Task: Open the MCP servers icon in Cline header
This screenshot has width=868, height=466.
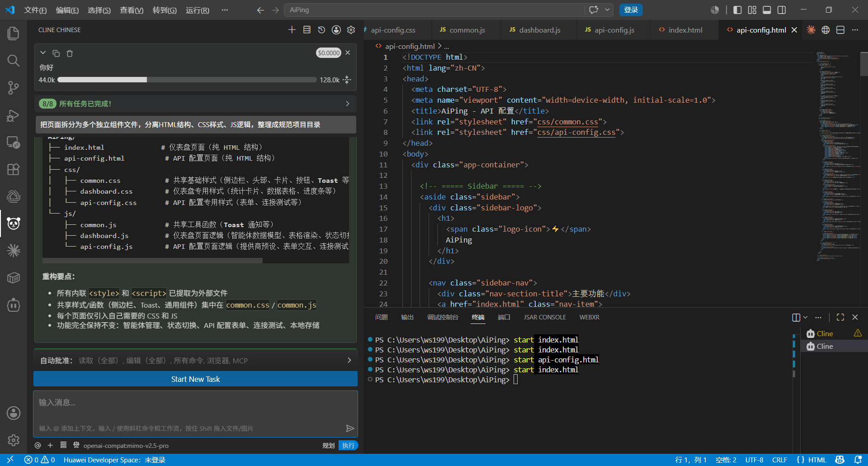Action: tap(307, 30)
